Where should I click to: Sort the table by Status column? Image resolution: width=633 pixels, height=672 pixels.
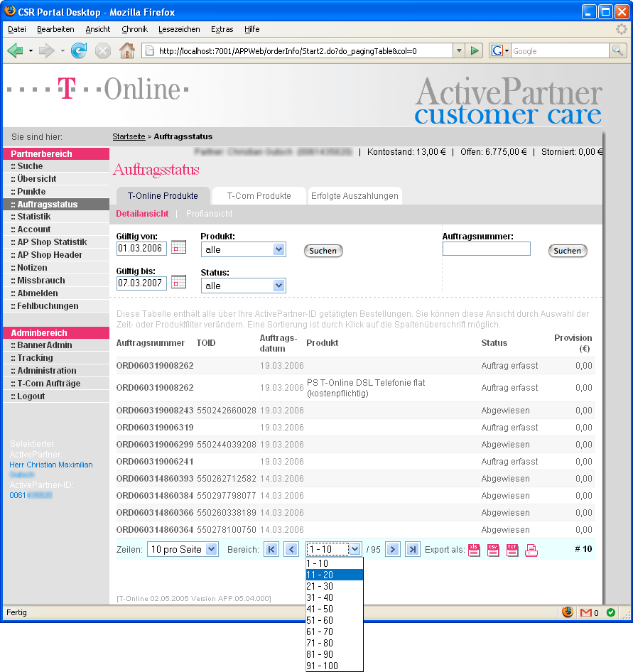[x=494, y=343]
